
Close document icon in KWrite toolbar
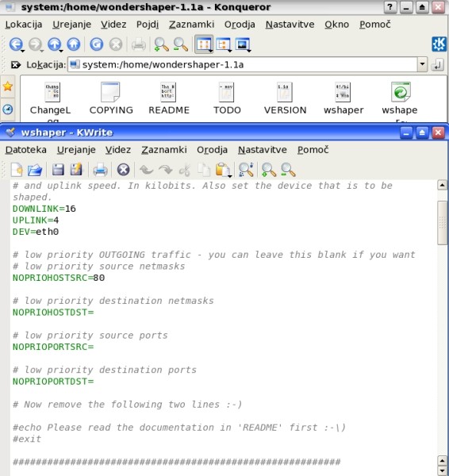coord(123,170)
